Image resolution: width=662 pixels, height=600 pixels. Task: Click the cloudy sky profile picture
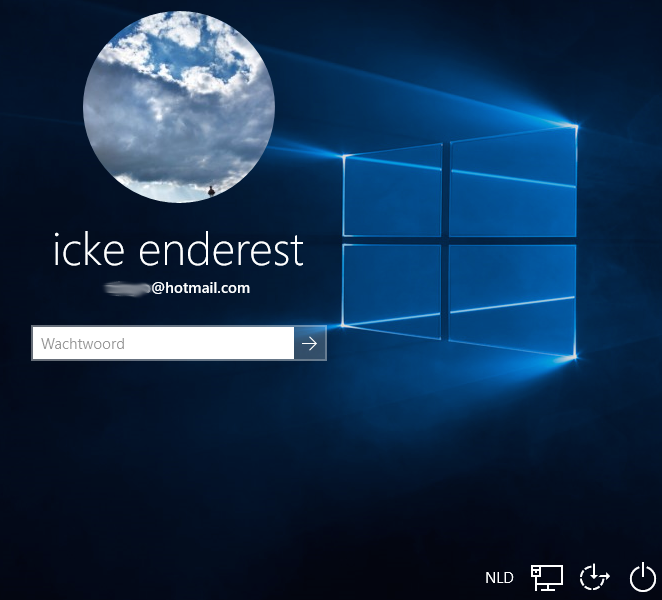point(179,108)
